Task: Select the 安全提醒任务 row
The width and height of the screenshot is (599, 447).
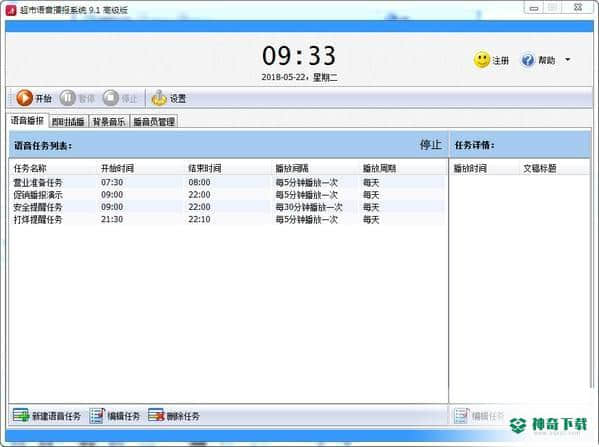Action: pos(227,207)
